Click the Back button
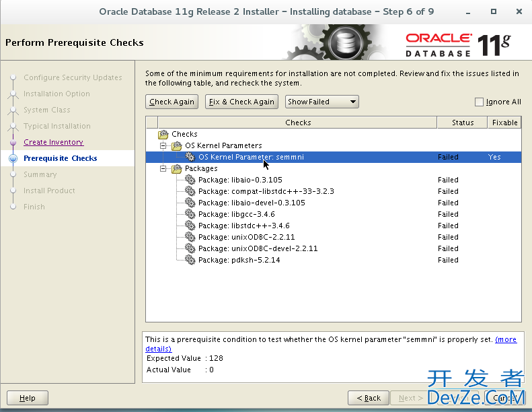This screenshot has width=532, height=412. 369,398
